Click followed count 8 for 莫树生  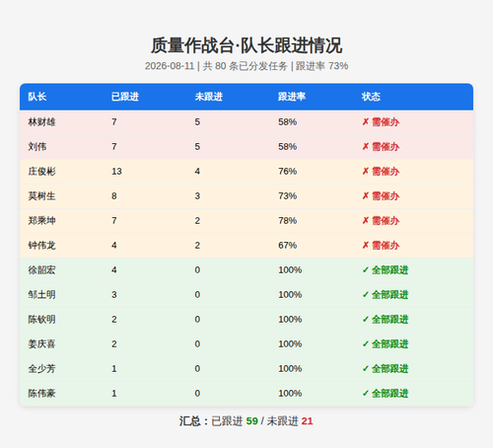tap(114, 196)
